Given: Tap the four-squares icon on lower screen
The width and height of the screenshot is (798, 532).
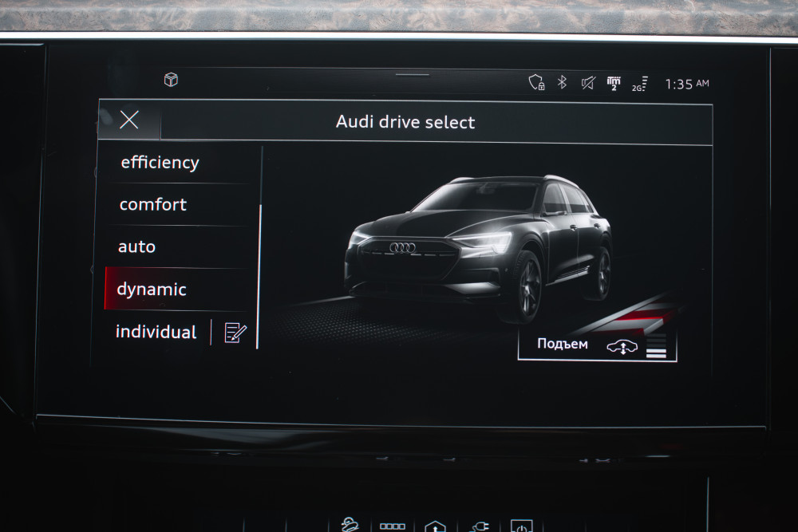Looking at the screenshot, I should click(393, 526).
